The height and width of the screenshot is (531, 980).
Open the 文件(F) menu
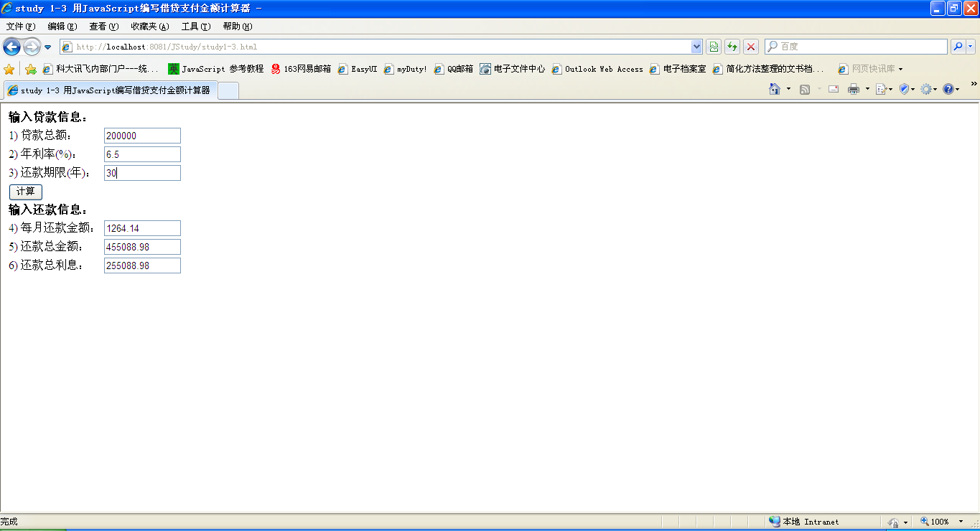tap(21, 27)
